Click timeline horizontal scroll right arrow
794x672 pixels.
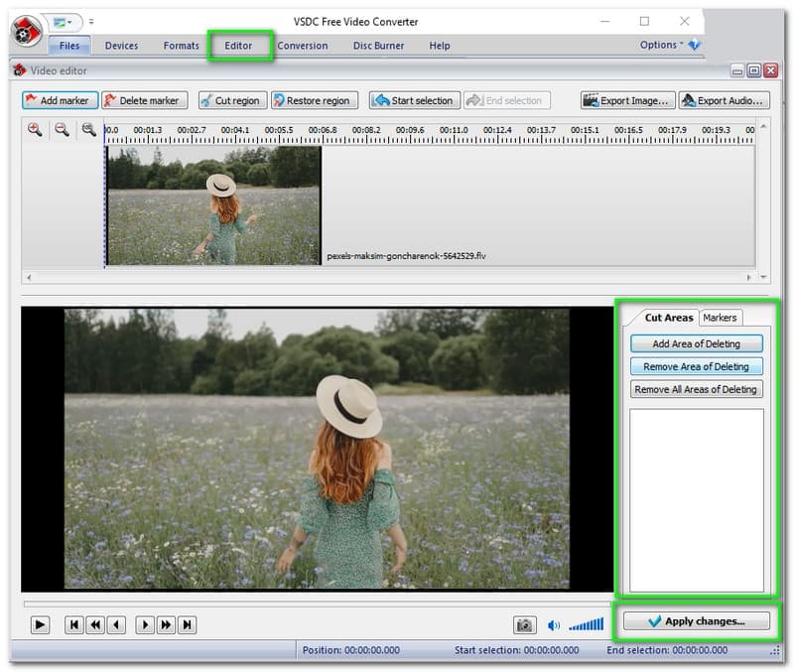coord(748,277)
